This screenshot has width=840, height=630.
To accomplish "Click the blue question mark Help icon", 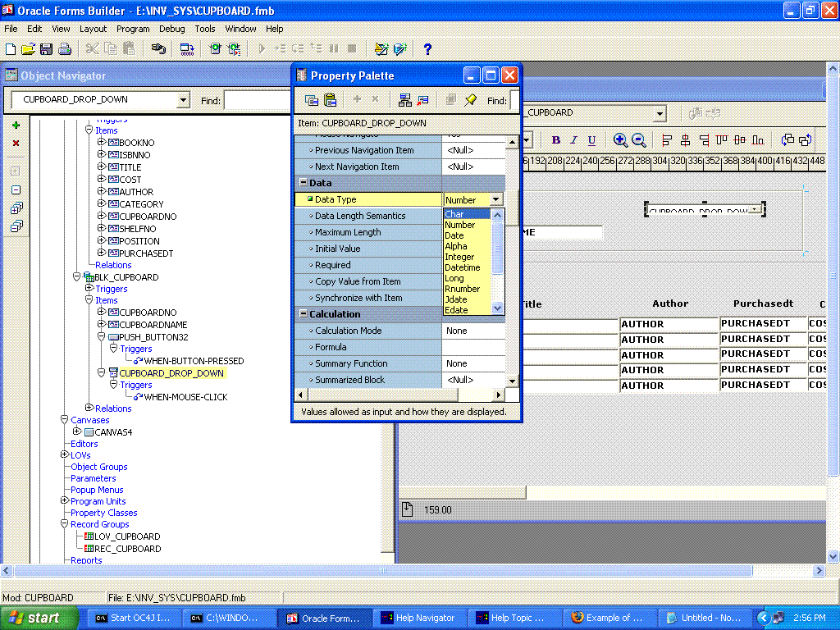I will pos(427,49).
